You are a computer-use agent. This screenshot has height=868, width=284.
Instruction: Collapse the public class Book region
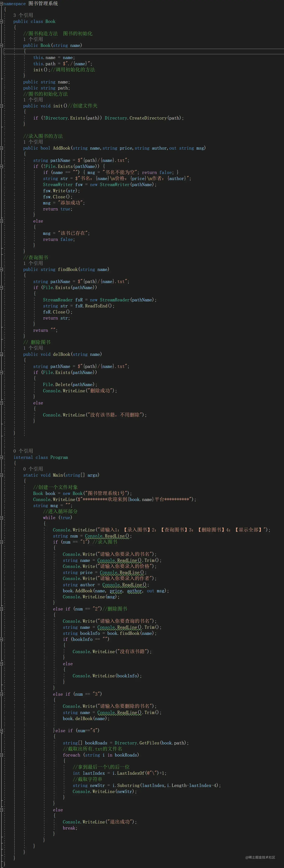(1, 21)
